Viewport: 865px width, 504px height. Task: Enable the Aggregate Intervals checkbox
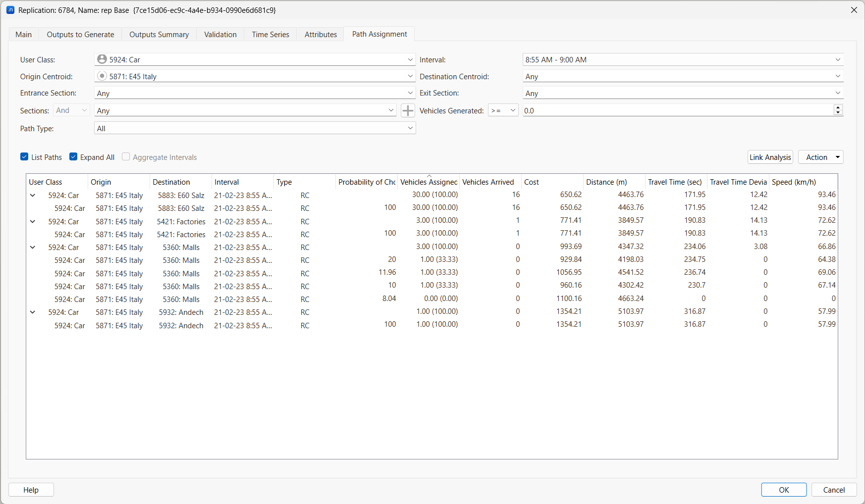point(126,156)
